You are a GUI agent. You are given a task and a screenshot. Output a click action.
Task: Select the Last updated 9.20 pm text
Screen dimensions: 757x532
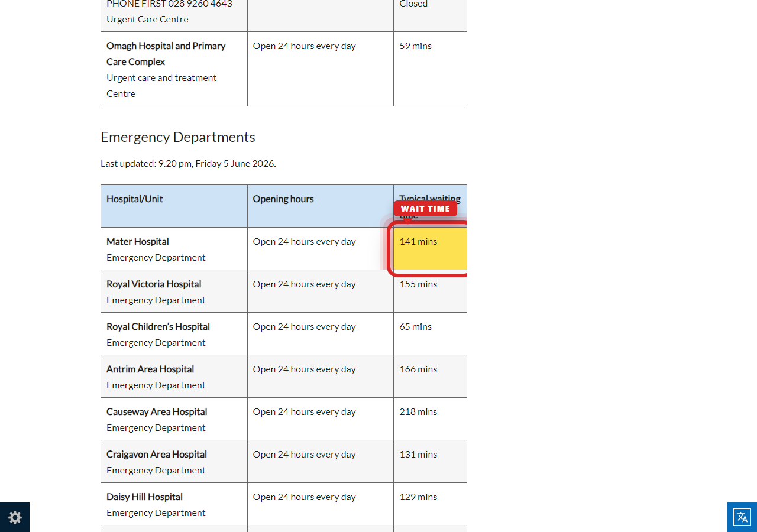pyautogui.click(x=188, y=163)
